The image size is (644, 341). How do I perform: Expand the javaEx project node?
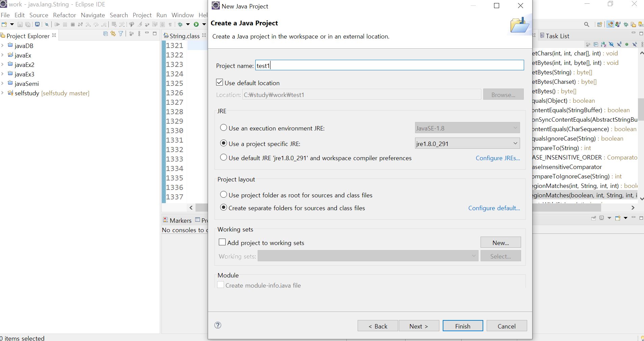point(3,55)
